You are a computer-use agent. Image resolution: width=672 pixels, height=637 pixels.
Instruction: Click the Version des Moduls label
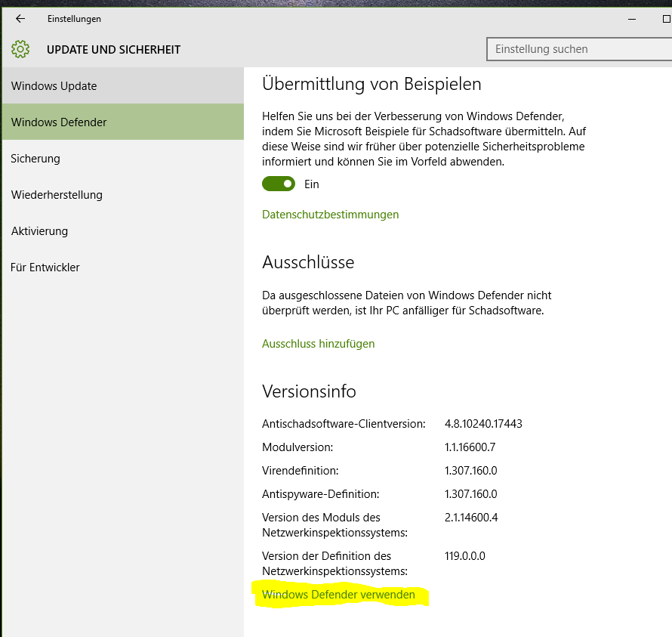334,525
